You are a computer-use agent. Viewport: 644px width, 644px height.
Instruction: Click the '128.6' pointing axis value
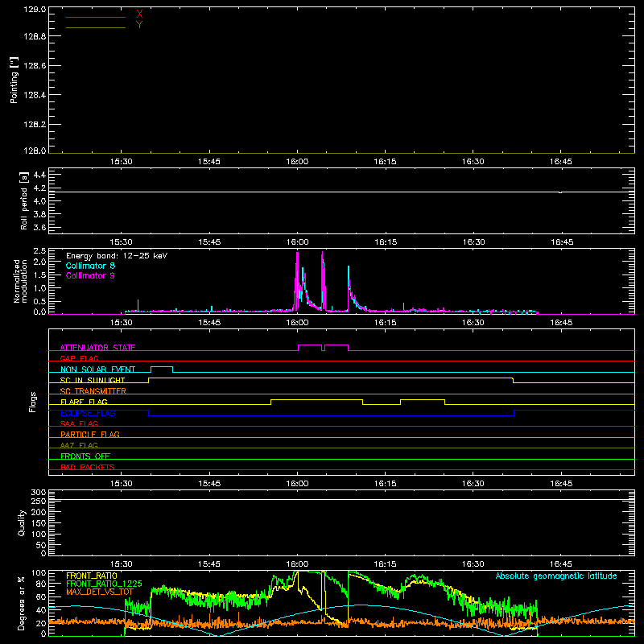coord(35,66)
